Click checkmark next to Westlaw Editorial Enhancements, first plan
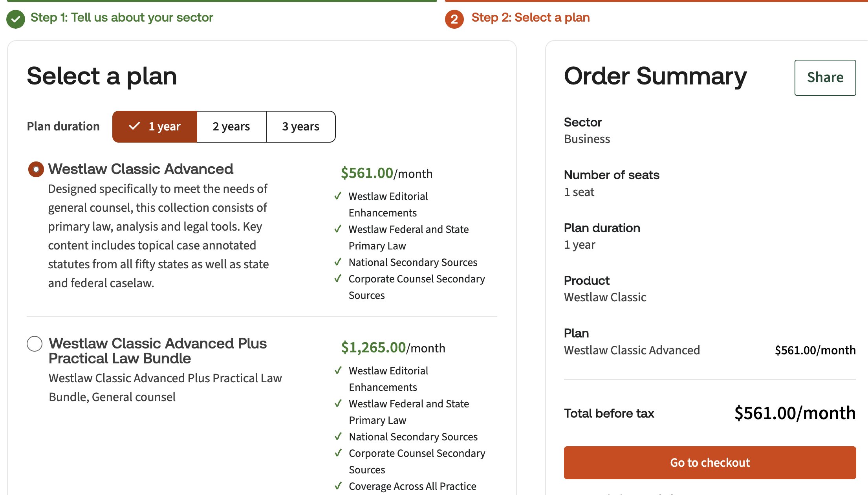The height and width of the screenshot is (495, 868). pos(338,196)
